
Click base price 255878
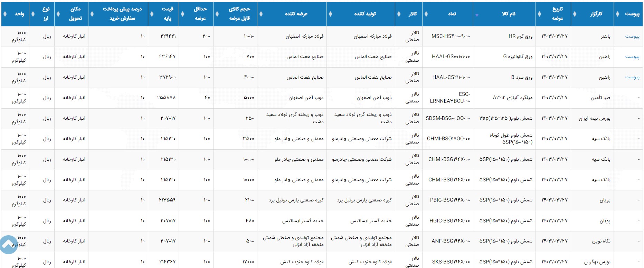pyautogui.click(x=166, y=98)
